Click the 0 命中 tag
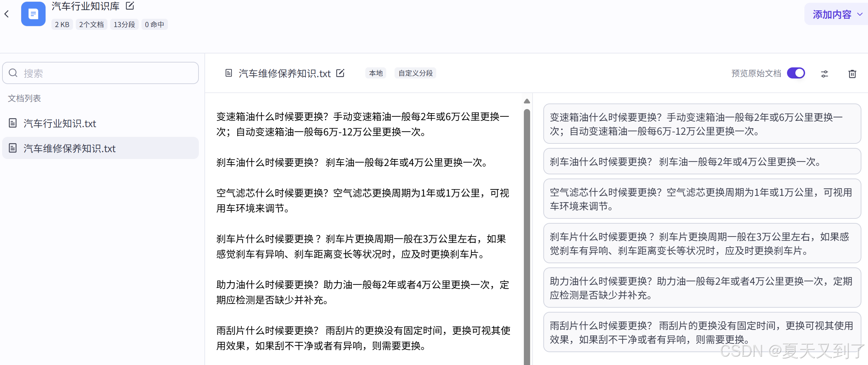 click(154, 24)
